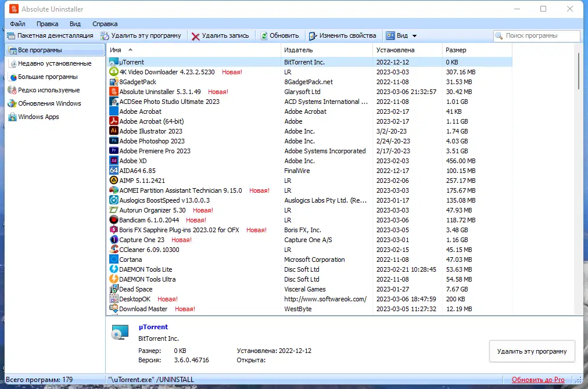Open the Справка menu
This screenshot has height=389, width=588.
click(x=105, y=24)
